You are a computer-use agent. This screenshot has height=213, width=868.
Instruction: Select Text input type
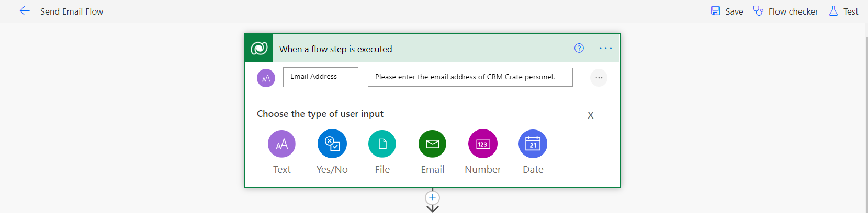(x=281, y=144)
